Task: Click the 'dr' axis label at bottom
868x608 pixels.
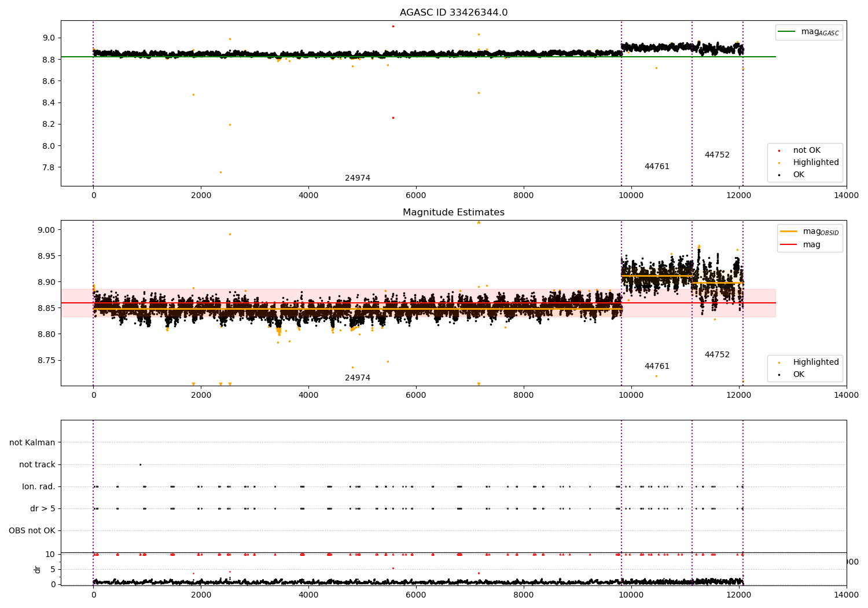Action: tap(38, 569)
